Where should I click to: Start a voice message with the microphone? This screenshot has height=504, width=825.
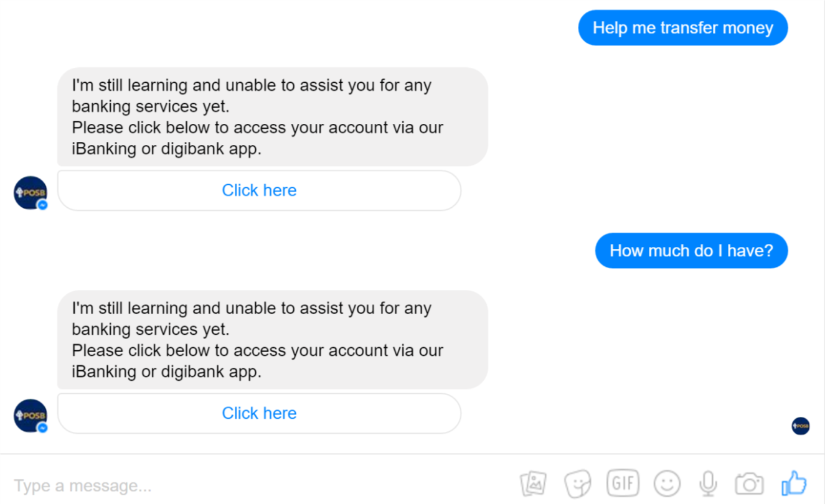pos(708,483)
